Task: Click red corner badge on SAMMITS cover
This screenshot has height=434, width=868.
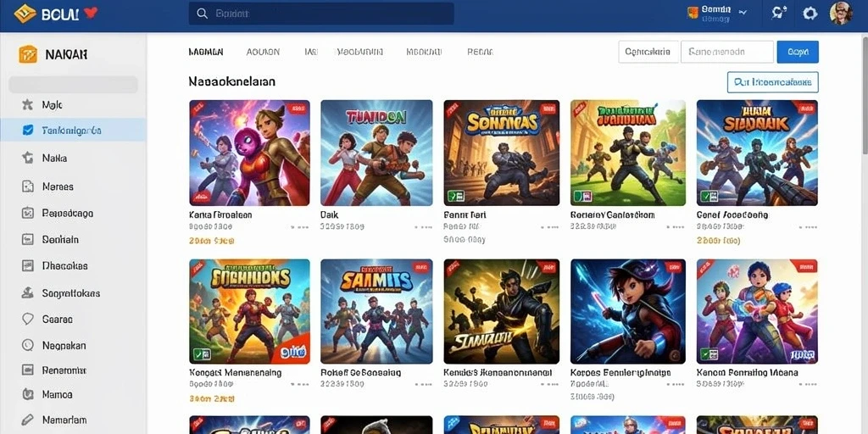Action: (x=420, y=269)
